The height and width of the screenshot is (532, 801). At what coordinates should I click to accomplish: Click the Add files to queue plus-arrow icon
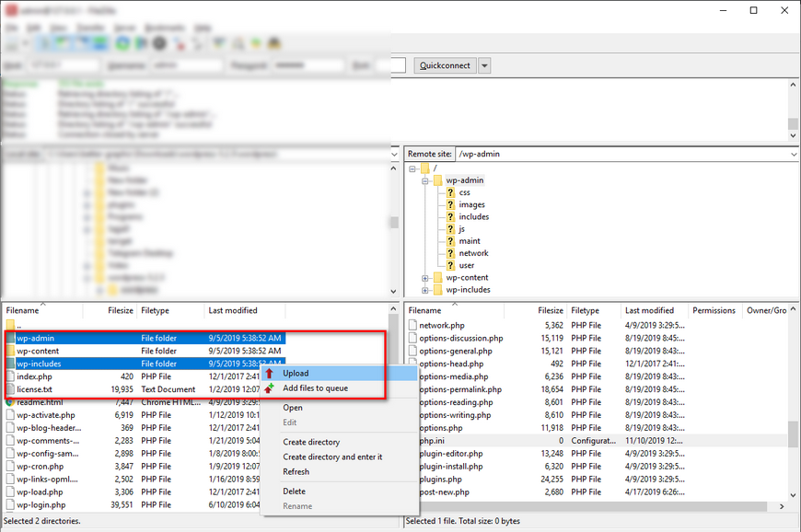(270, 388)
